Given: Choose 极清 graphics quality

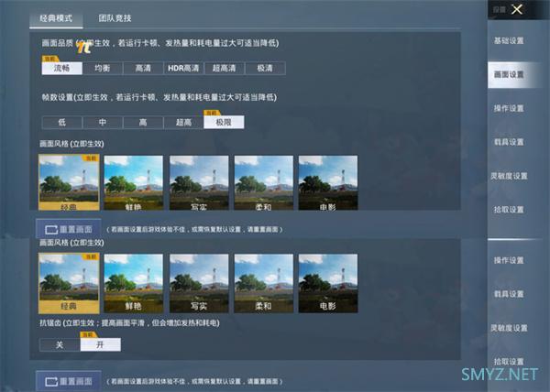Looking at the screenshot, I should [265, 68].
